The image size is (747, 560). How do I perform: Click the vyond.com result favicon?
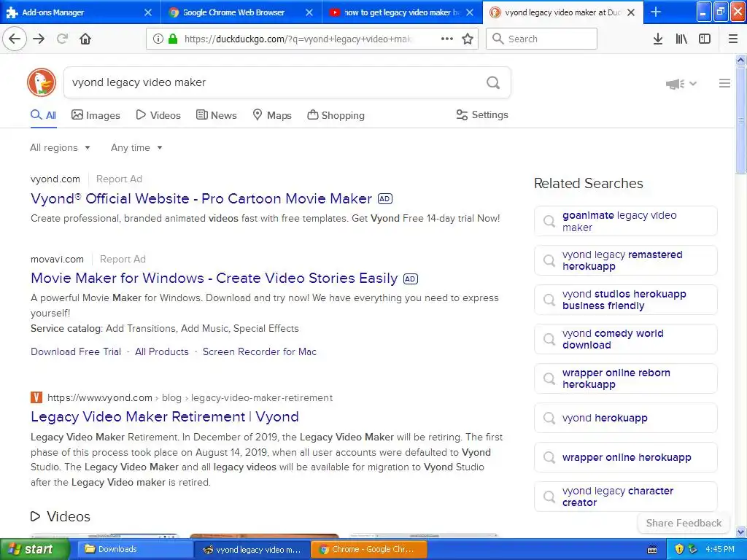pyautogui.click(x=36, y=397)
